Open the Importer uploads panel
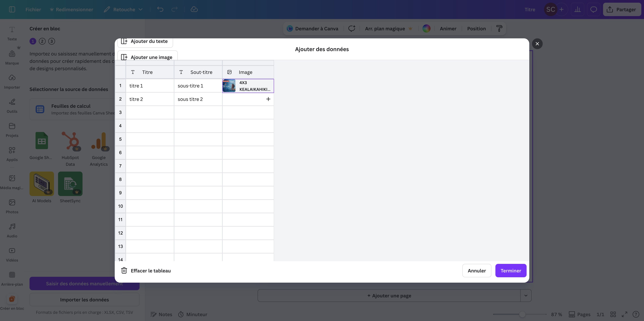 (12, 82)
